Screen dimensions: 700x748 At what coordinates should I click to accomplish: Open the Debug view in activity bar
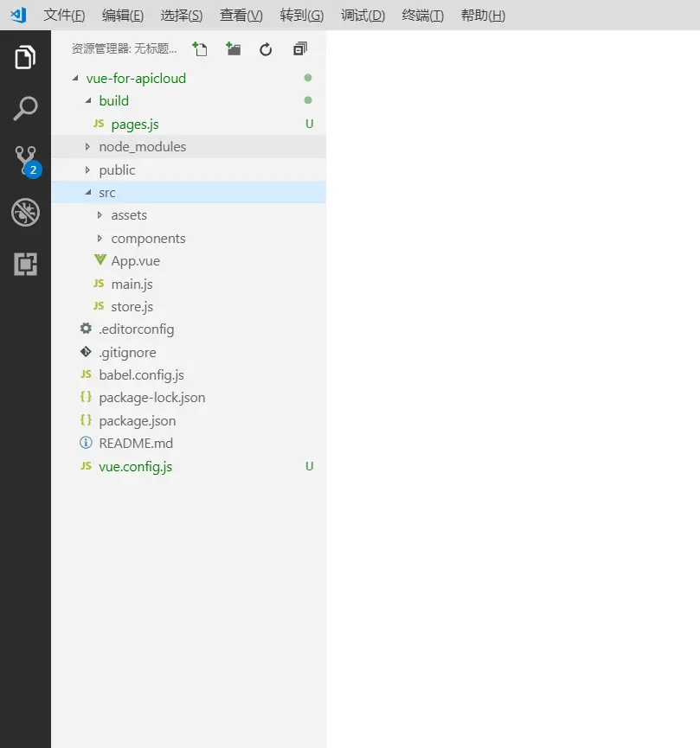[25, 212]
